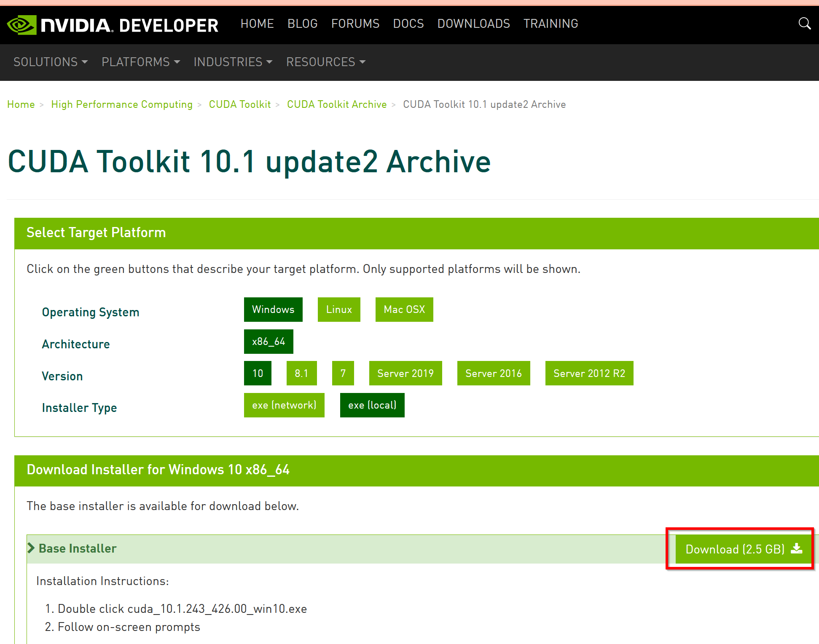Expand the INDUSTRIES dropdown
The image size is (819, 644).
233,62
